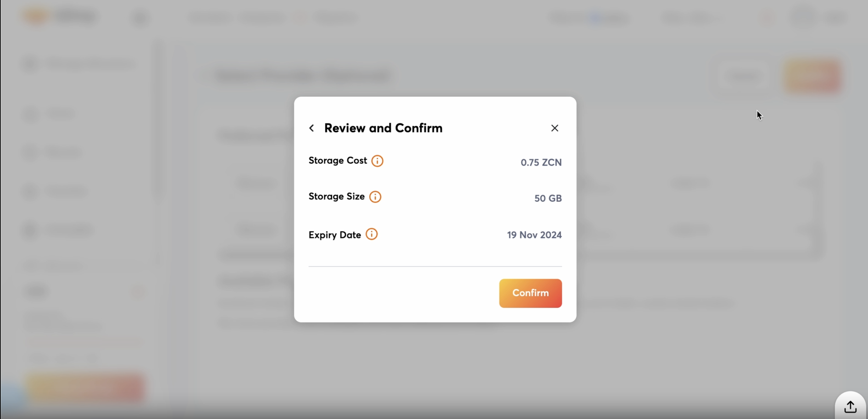Click the Expiry Date label

(334, 235)
